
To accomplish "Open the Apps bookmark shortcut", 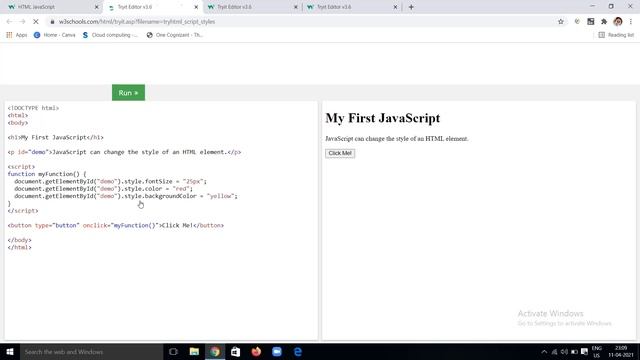I will (17, 35).
